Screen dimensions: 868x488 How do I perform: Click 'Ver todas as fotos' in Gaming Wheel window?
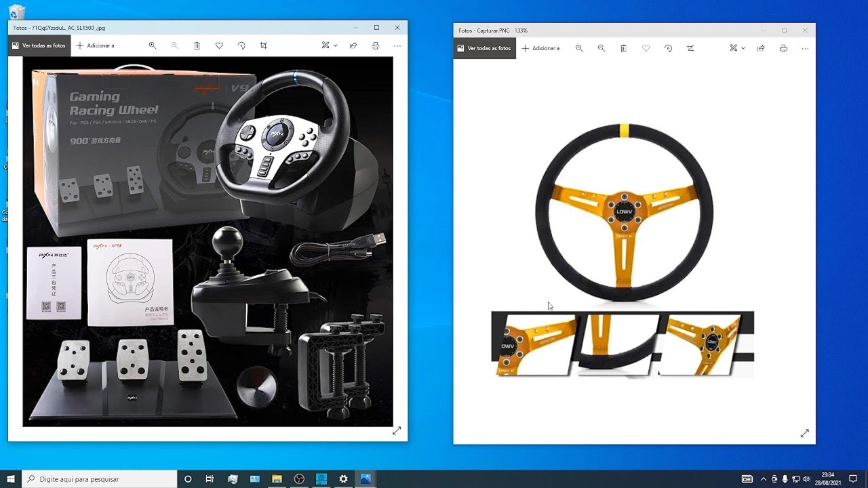point(39,45)
